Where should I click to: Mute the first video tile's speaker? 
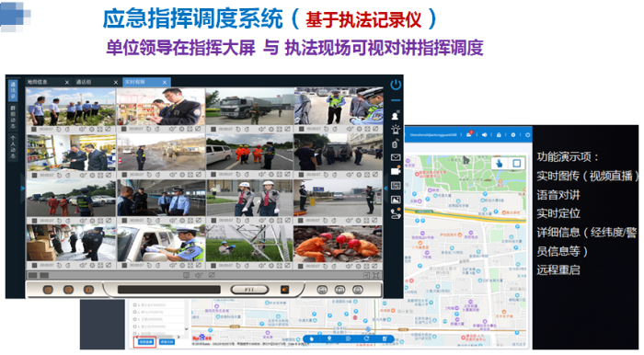click(x=83, y=130)
